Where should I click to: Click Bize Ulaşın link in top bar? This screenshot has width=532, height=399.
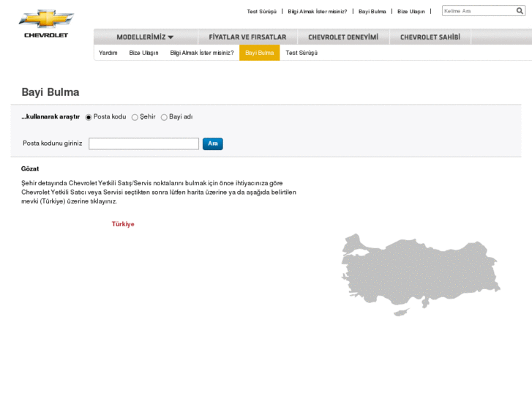[x=411, y=12]
